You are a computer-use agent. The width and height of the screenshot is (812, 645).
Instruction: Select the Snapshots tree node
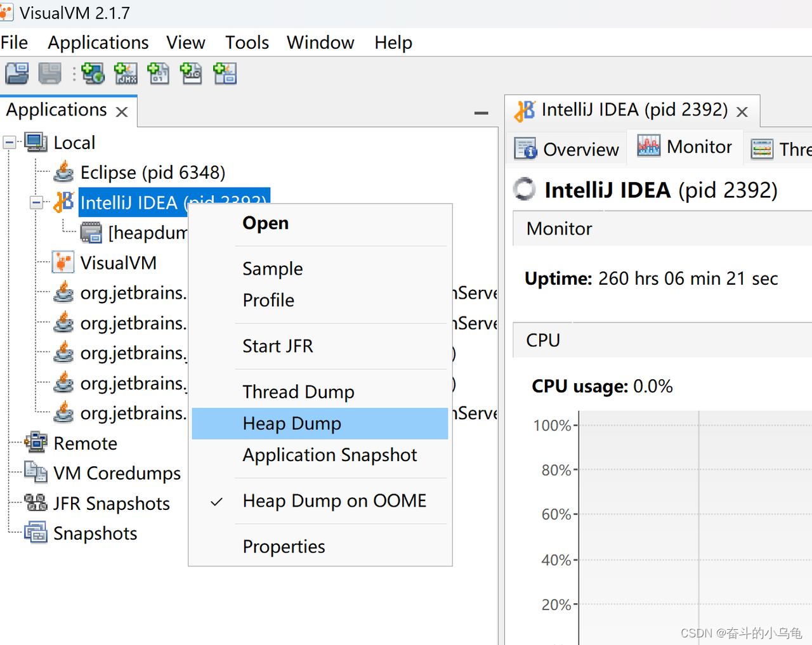point(95,533)
